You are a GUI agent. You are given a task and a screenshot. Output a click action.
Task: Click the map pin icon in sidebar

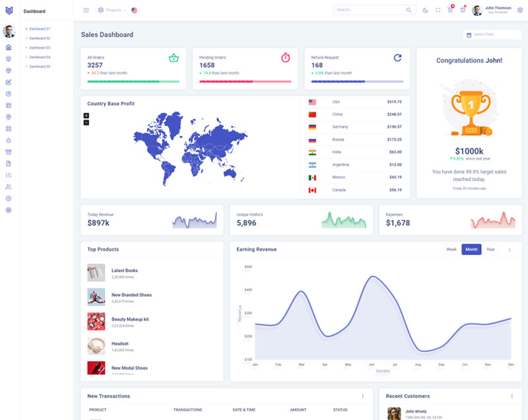9,117
